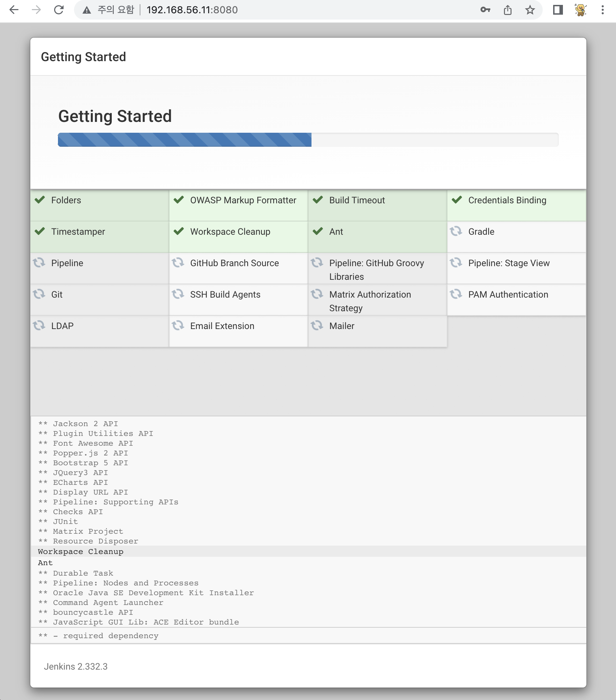Click the check mark beside Workspace Cleanup tile

coord(179,231)
